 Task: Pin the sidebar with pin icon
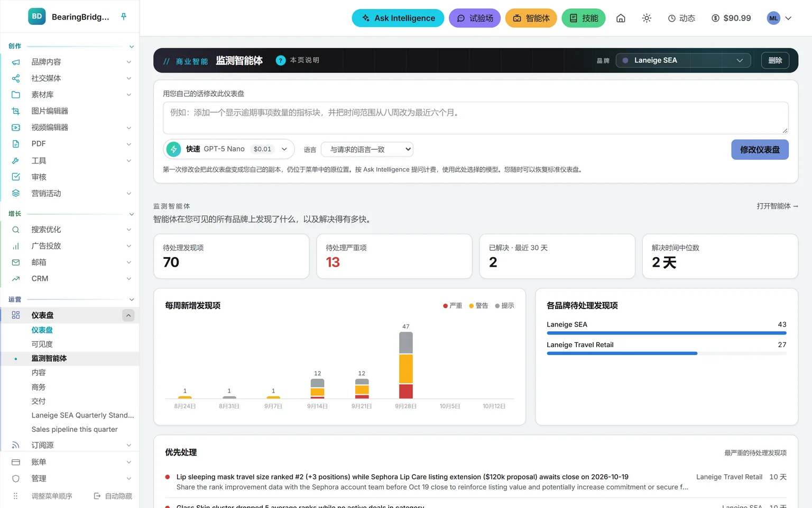[x=124, y=16]
